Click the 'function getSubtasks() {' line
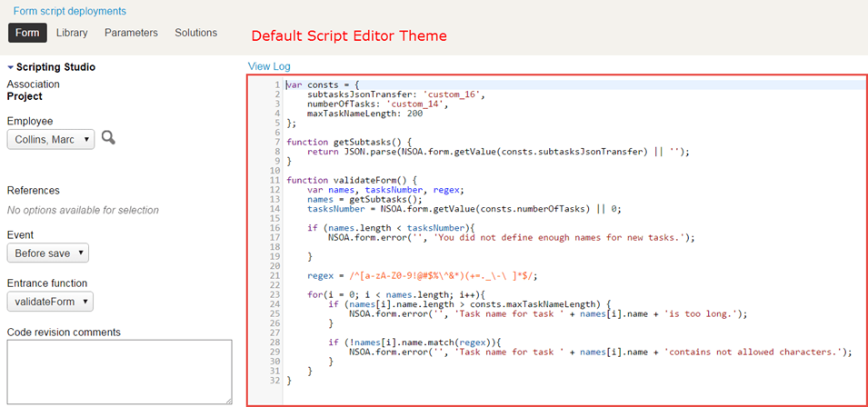Viewport: 868px width, 407px height. point(349,142)
